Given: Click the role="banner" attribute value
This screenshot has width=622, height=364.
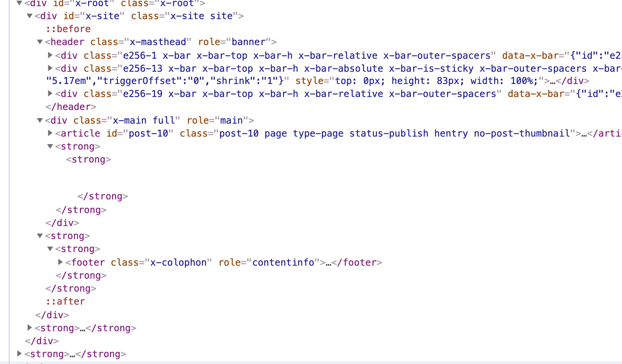Looking at the screenshot, I should click(248, 42).
